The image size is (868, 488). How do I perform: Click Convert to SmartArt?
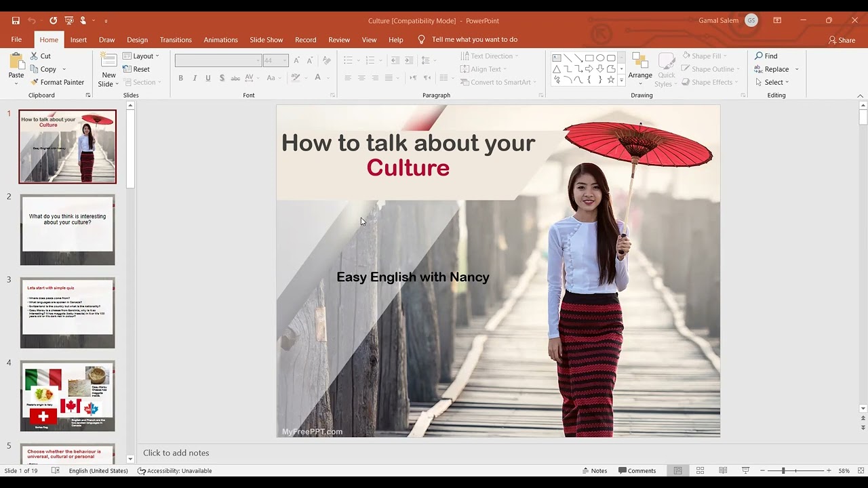pyautogui.click(x=498, y=82)
